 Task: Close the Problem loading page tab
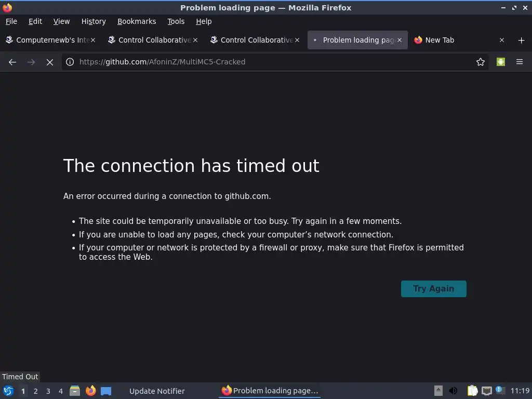[400, 40]
